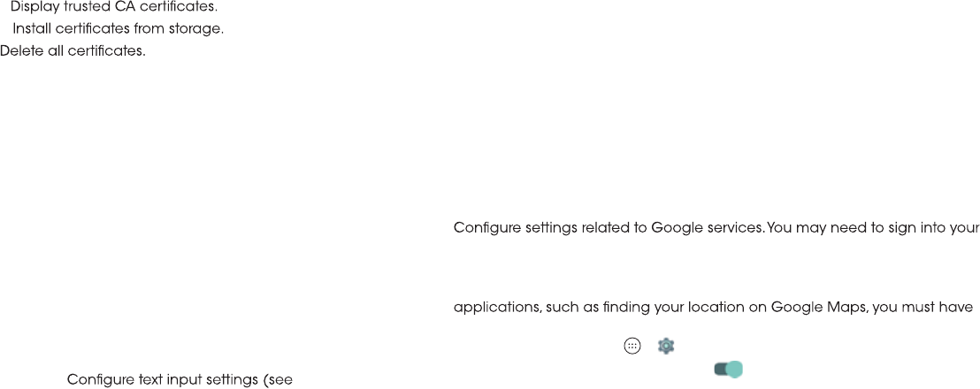Click the word applications starting the line
980x389 pixels.
click(x=490, y=309)
